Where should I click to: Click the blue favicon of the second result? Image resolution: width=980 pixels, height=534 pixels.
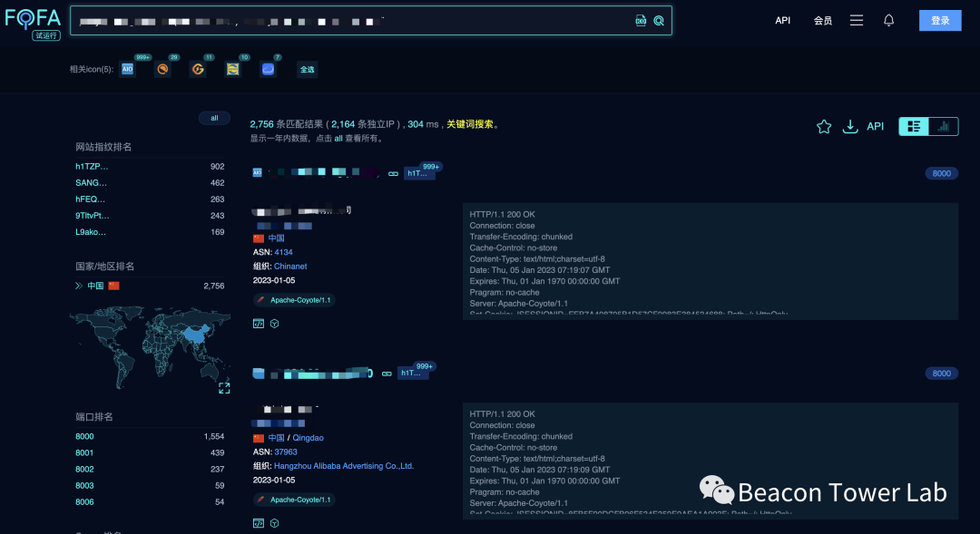coord(258,374)
